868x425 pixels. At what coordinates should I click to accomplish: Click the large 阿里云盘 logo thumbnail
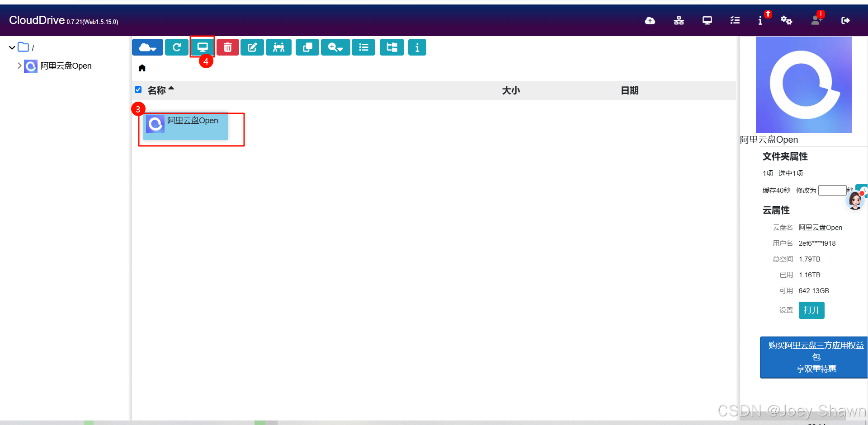click(x=804, y=85)
